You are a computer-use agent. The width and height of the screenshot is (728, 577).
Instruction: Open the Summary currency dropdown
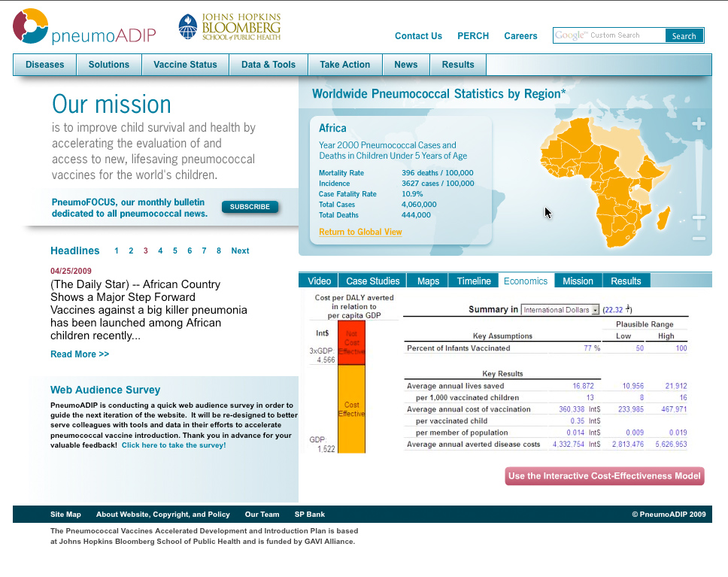pyautogui.click(x=560, y=310)
